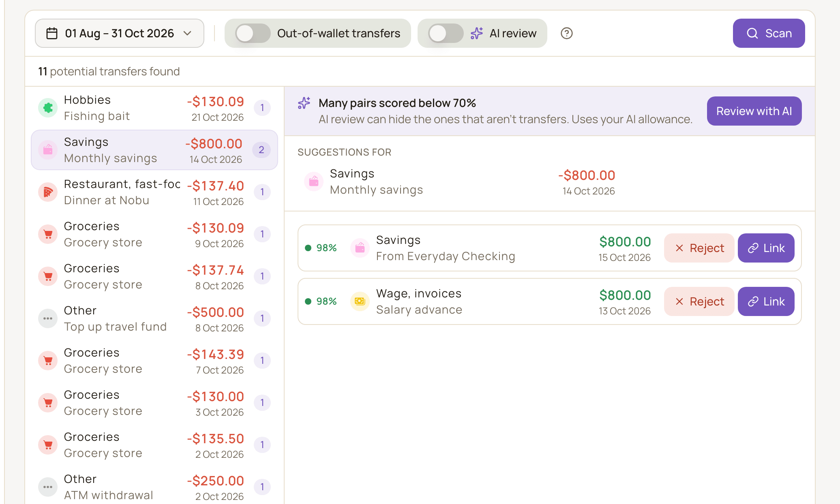Select Groceries transaction of -$143.39
Screen dimensions: 840x504
[154, 361]
